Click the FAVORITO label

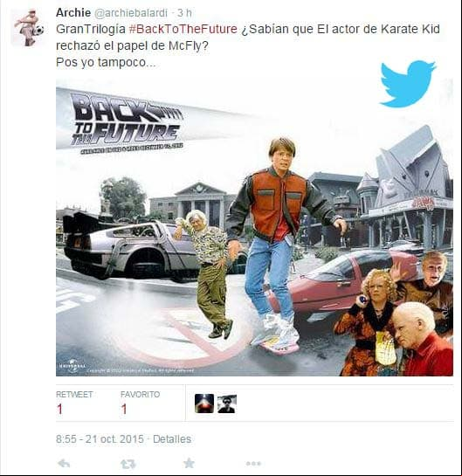click(141, 395)
